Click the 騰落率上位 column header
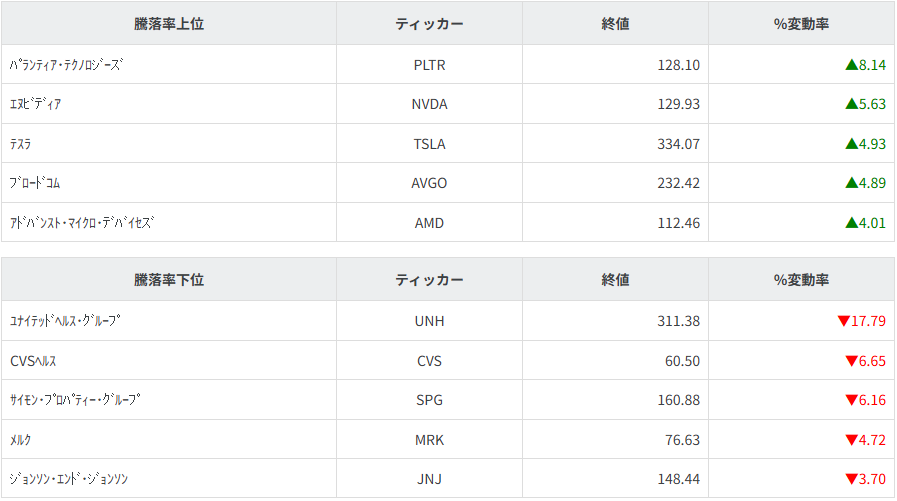The height and width of the screenshot is (501, 897). [169, 24]
